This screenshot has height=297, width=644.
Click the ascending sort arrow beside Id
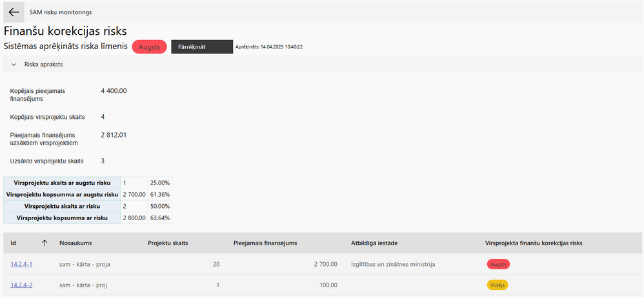[45, 243]
